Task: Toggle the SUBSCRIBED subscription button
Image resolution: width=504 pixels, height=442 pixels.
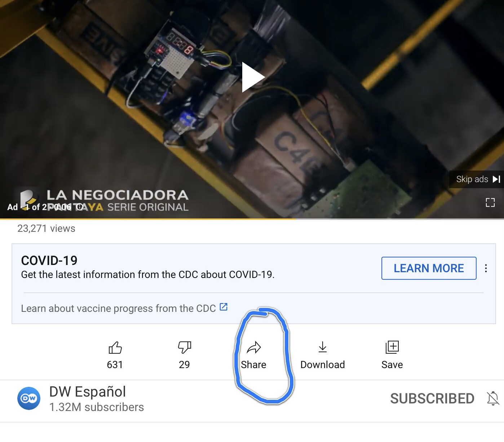Action: (x=432, y=399)
